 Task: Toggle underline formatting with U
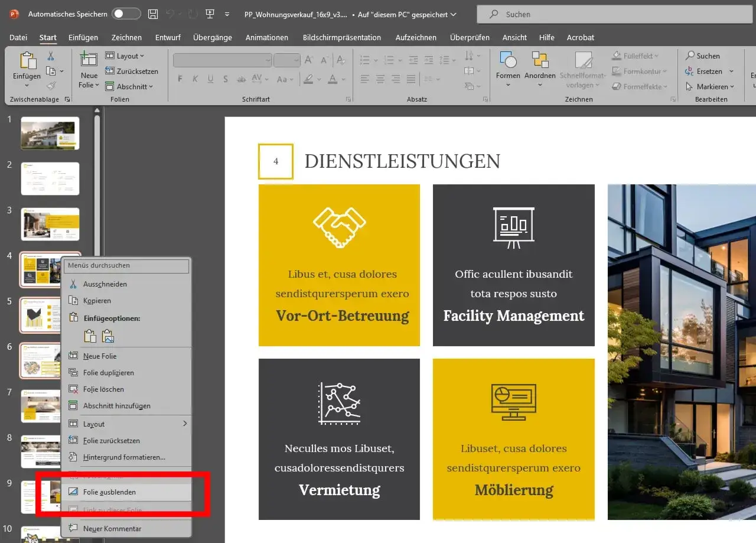click(x=211, y=79)
